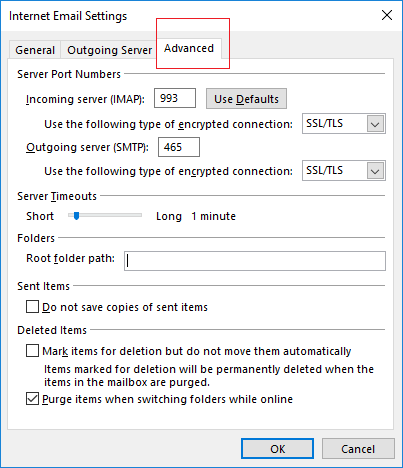Click the Incoming server IMAP port field
This screenshot has width=403, height=468.
tap(175, 98)
